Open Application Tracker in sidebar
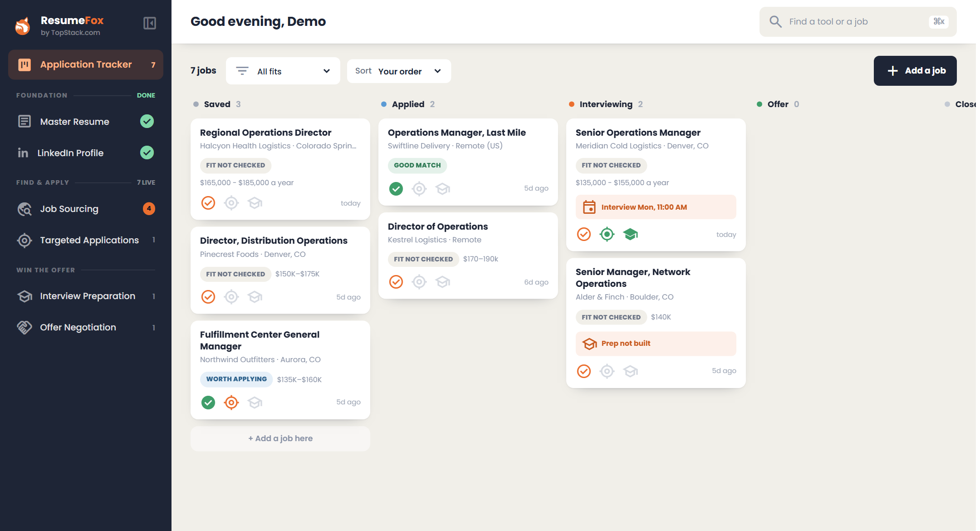Image resolution: width=980 pixels, height=531 pixels. [86, 64]
